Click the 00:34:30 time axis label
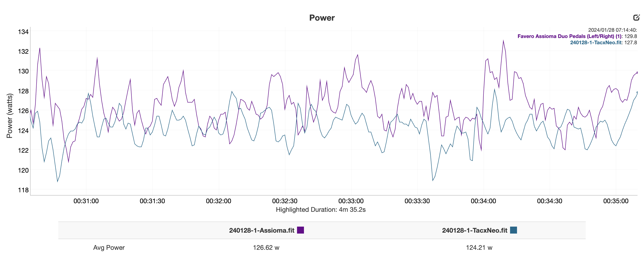Image resolution: width=644 pixels, height=266 pixels. tap(550, 201)
